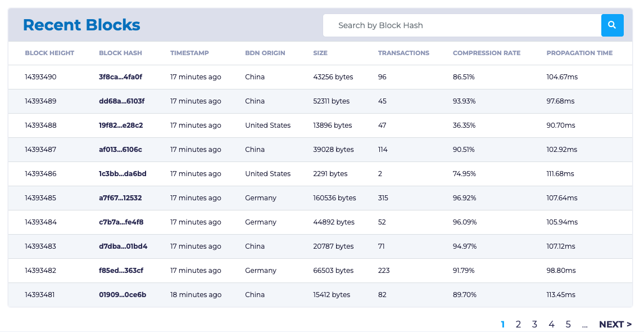
Task: Go to page 2 of blocks
Action: point(518,324)
